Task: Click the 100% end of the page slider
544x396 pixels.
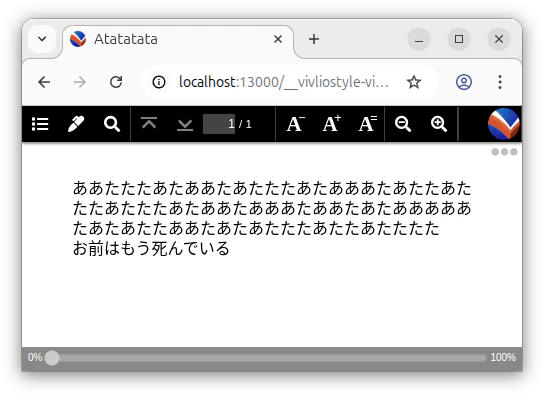Action: [x=503, y=357]
